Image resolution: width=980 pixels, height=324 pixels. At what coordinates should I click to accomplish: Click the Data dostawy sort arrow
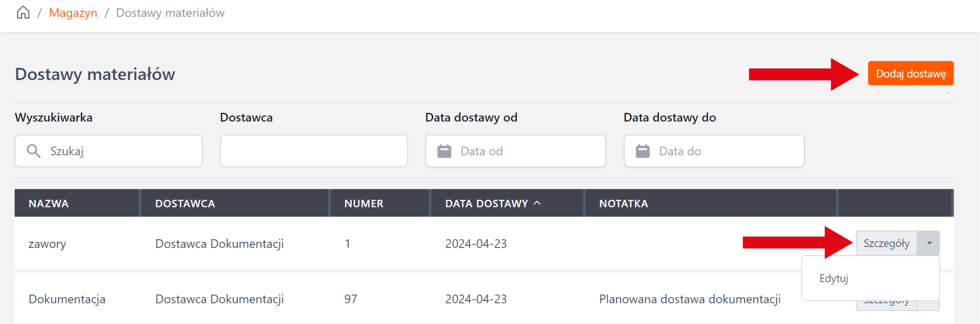point(537,203)
